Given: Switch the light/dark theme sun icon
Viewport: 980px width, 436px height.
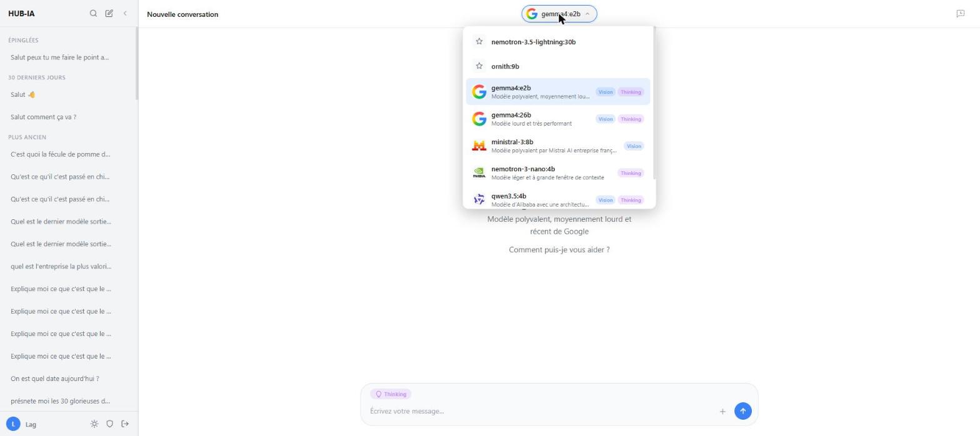Looking at the screenshot, I should [94, 424].
